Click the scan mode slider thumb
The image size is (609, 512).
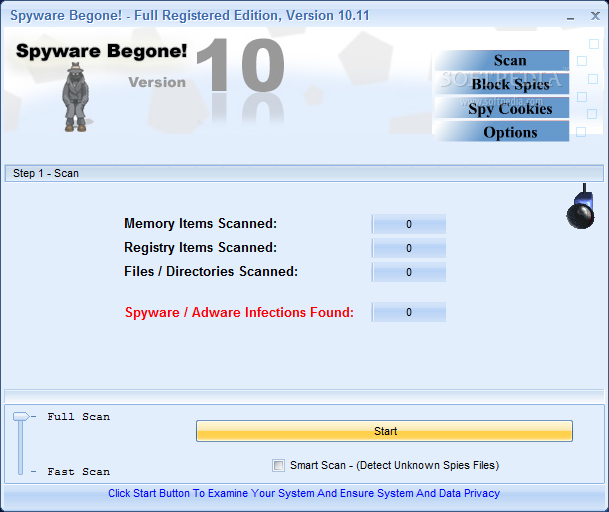[x=21, y=416]
